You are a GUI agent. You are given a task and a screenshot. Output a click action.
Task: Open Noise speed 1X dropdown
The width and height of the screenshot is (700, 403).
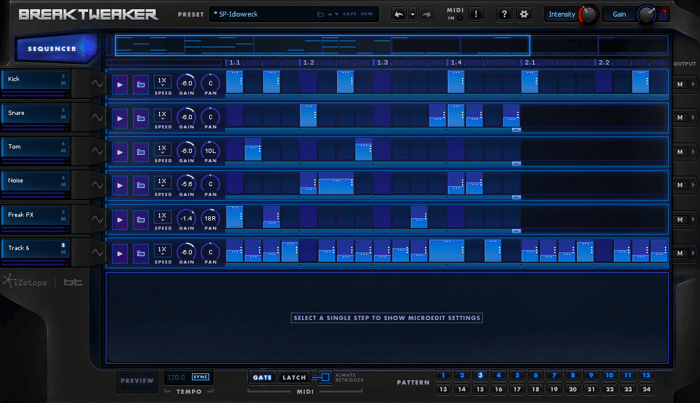pos(162,183)
